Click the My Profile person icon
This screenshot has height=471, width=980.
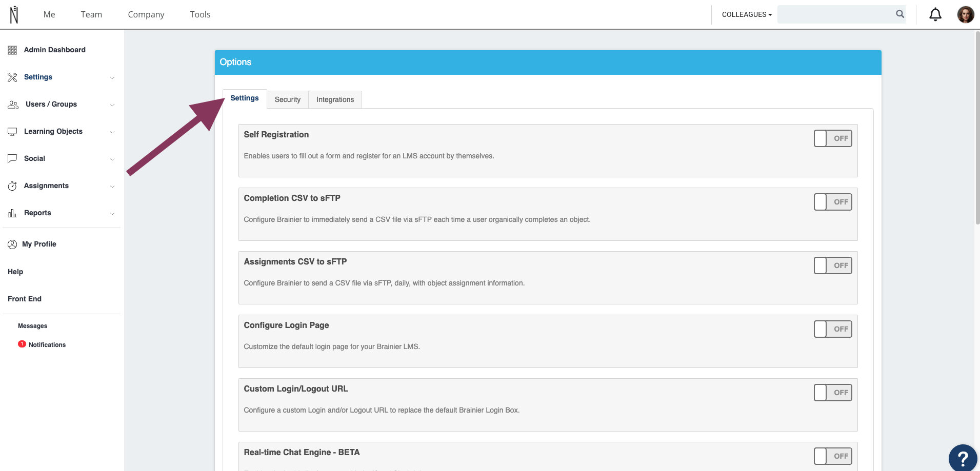click(12, 244)
